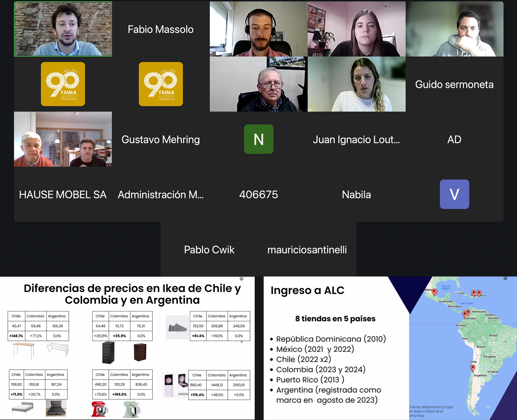The height and width of the screenshot is (420, 517).
Task: Click the gray sneaker product image
Action: [x=178, y=327]
